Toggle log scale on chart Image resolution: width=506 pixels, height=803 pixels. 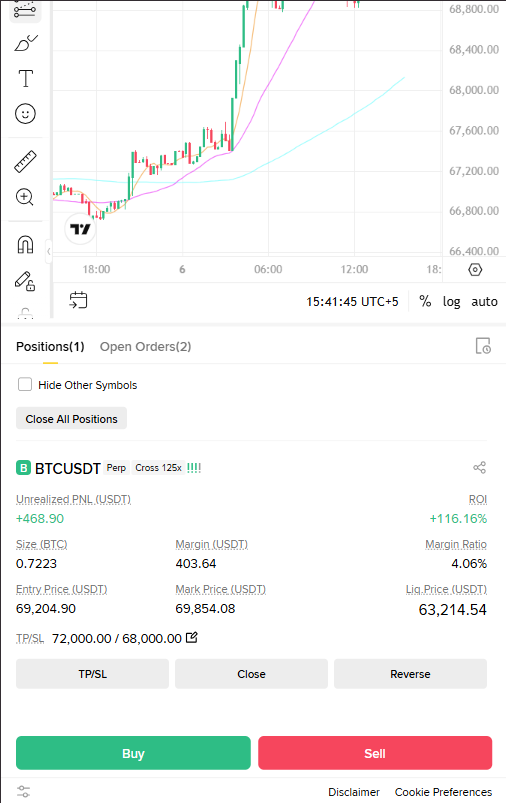[451, 301]
